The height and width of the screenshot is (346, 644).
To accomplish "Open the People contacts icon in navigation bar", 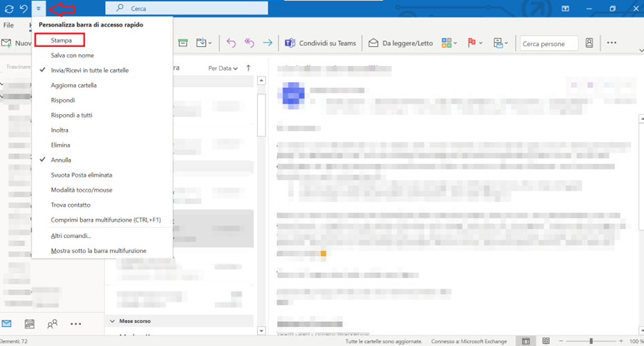I will tap(53, 324).
